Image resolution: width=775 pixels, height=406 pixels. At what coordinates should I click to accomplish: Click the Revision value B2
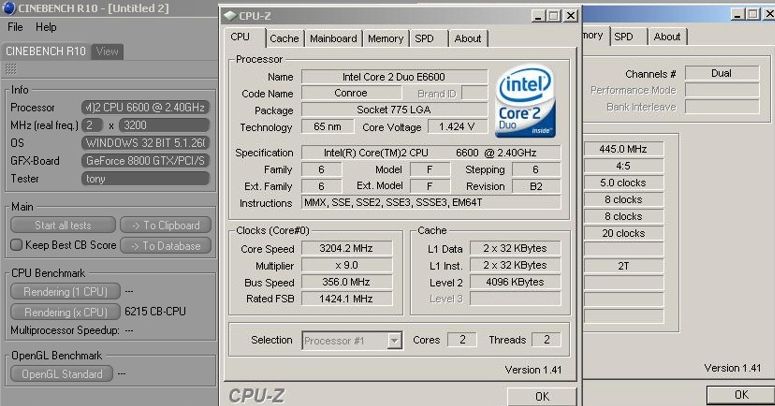pos(536,186)
